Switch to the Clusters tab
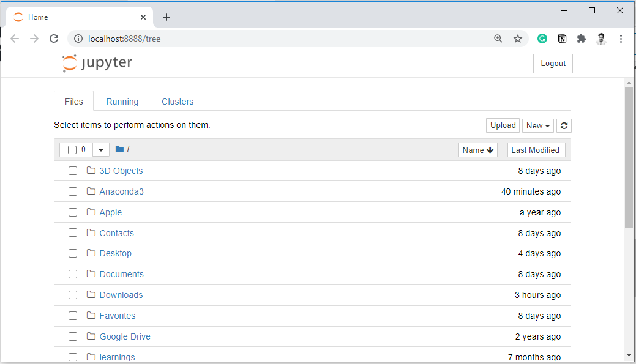Screen dimensions: 636x364 click(x=178, y=102)
